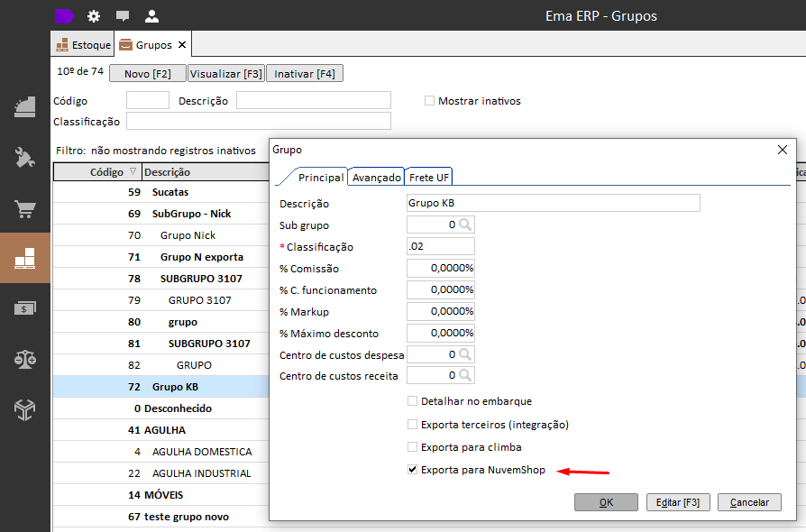Select row 82 GRUPO

click(x=161, y=365)
